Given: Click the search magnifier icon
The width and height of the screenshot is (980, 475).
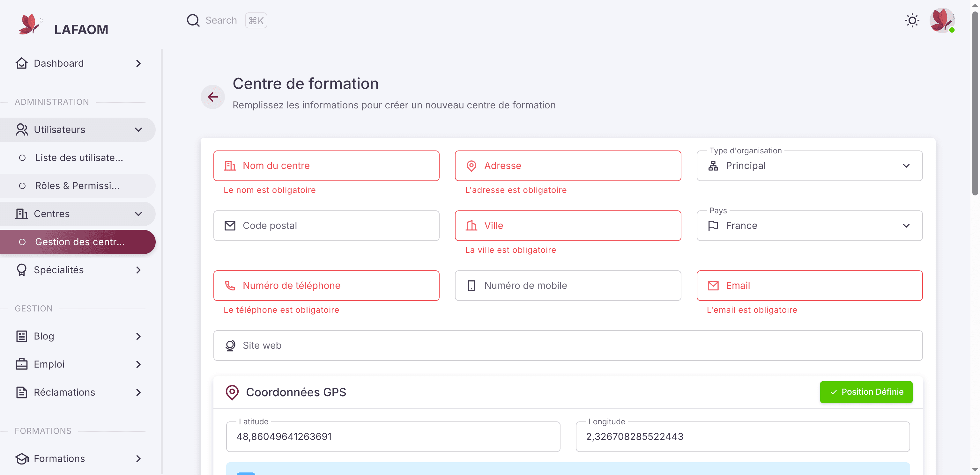Looking at the screenshot, I should coord(193,20).
